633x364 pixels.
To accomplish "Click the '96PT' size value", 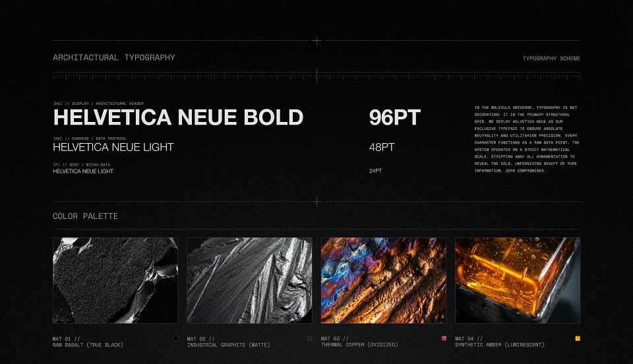I will click(395, 117).
